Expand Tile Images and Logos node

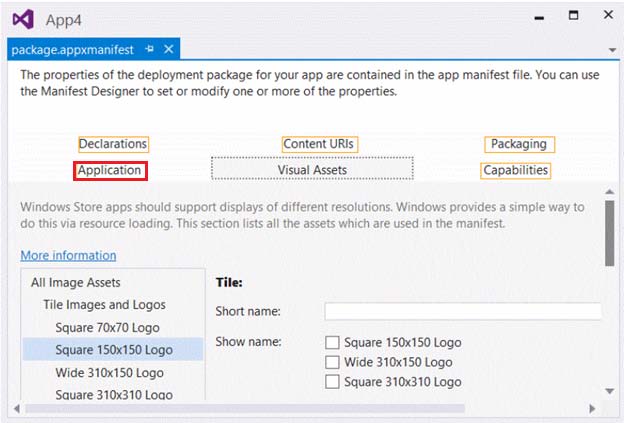coord(104,305)
